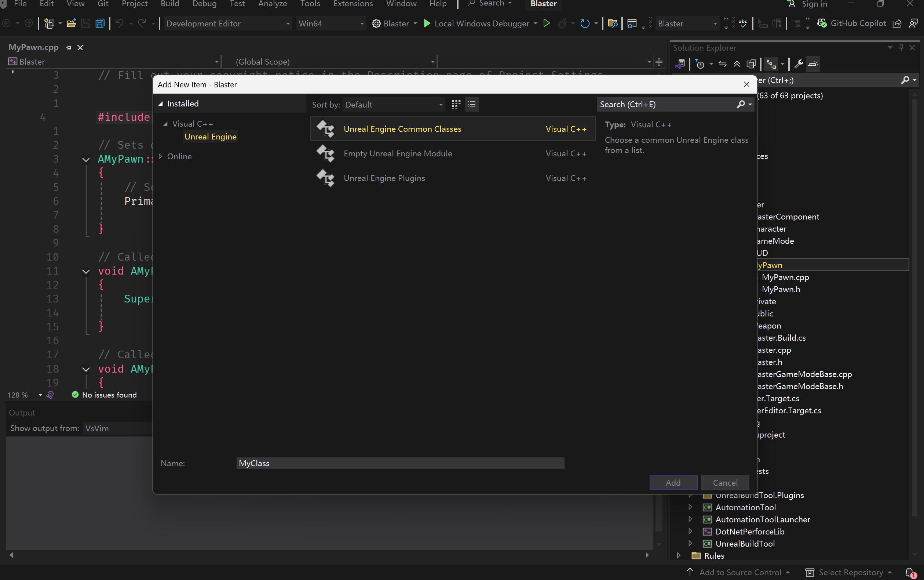924x580 pixels.
Task: Click Start Without Debugging outline play icon
Action: pos(547,23)
